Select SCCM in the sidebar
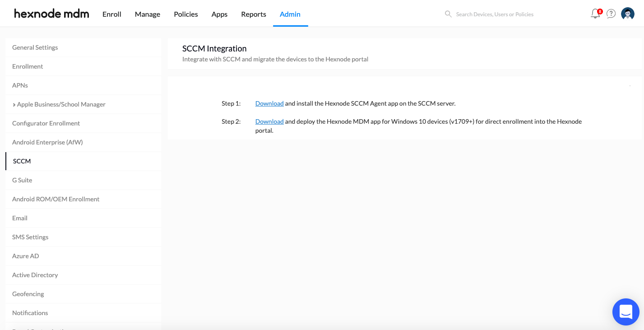This screenshot has height=330, width=644. point(83,161)
